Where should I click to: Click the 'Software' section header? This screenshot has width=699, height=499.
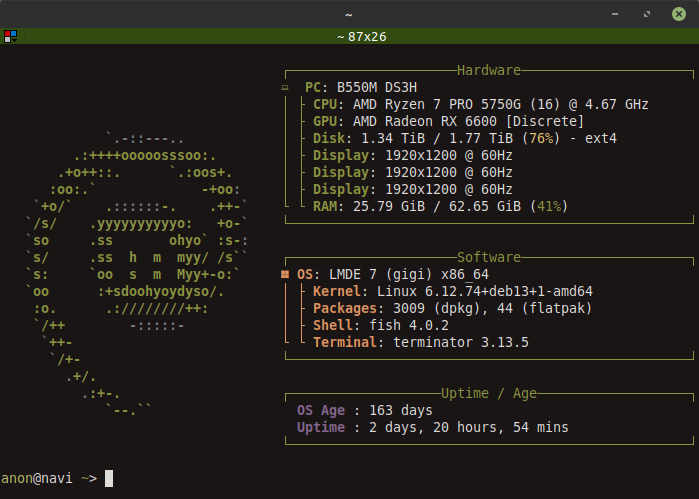489,257
